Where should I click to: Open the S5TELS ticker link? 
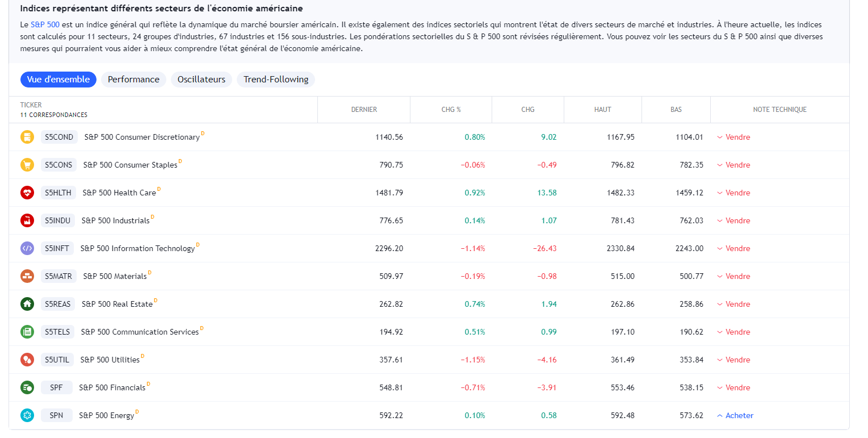click(57, 332)
